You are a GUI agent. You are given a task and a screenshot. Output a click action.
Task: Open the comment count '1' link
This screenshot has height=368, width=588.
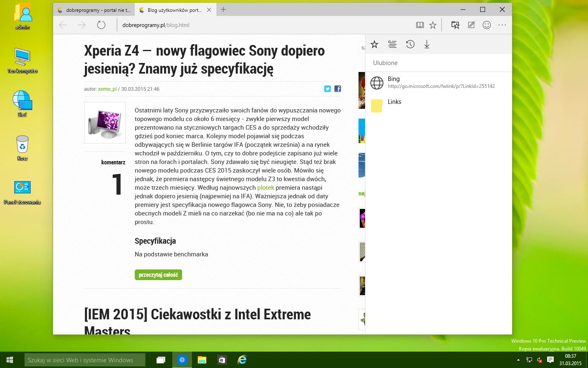point(117,184)
